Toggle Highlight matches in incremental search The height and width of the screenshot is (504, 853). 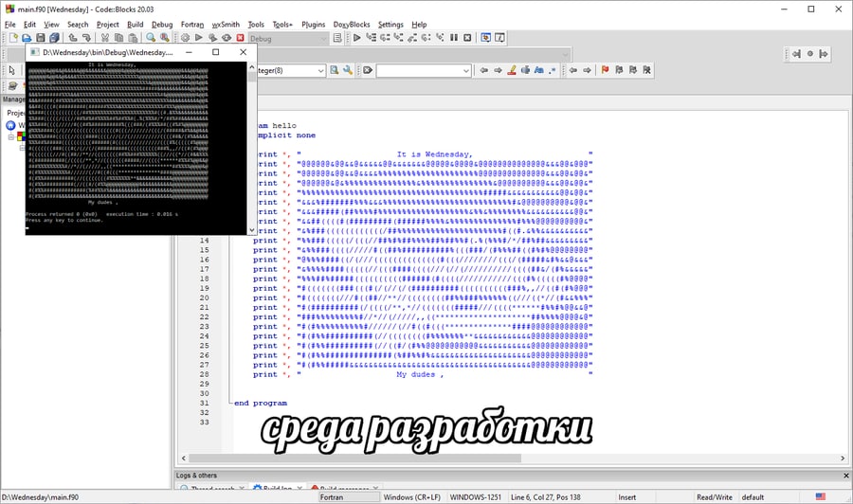(x=512, y=70)
